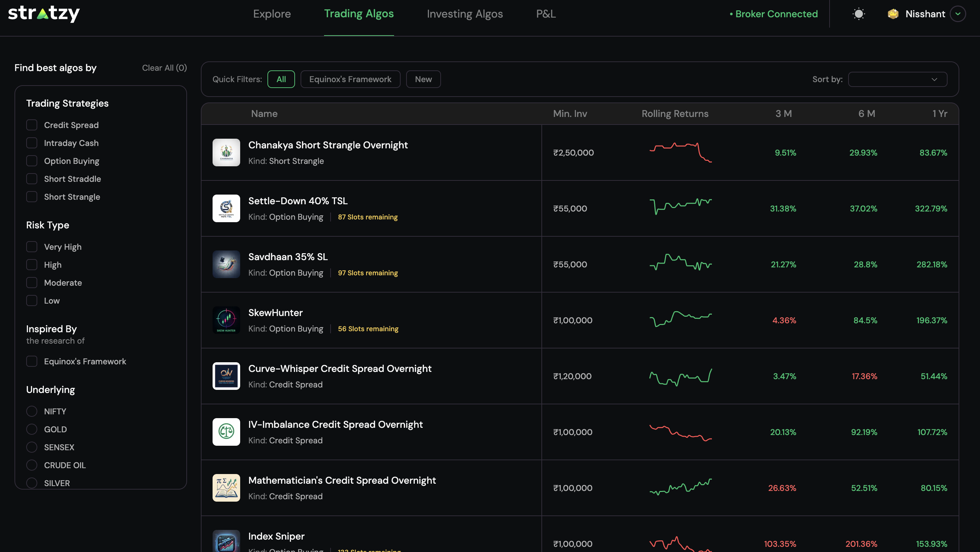Click the SkewHunter algo icon
The width and height of the screenshot is (980, 552).
pos(226,320)
